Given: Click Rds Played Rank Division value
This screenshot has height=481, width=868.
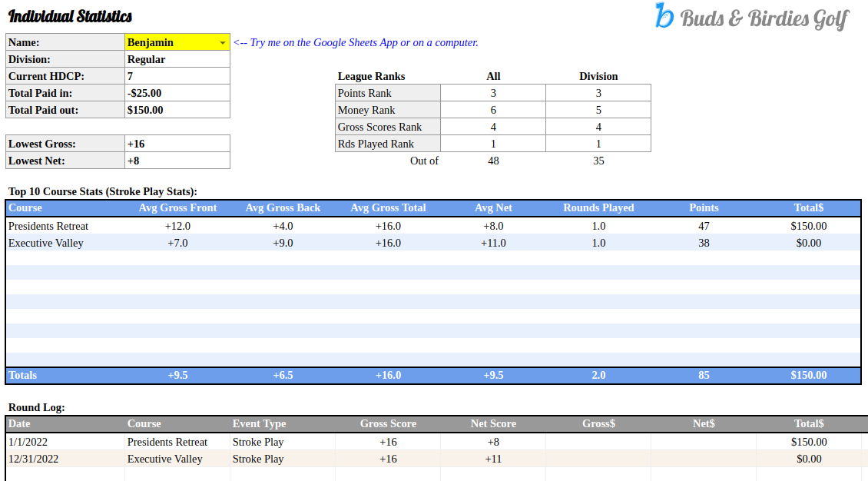Looking at the screenshot, I should pyautogui.click(x=598, y=144).
